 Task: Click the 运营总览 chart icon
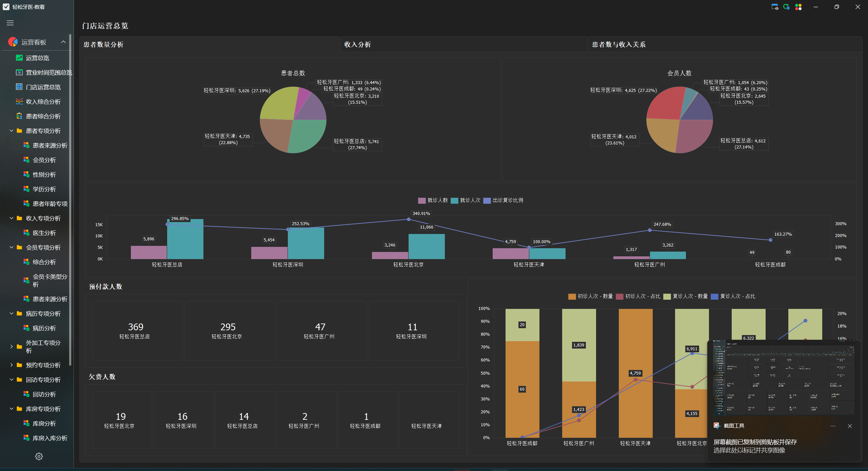(19, 58)
